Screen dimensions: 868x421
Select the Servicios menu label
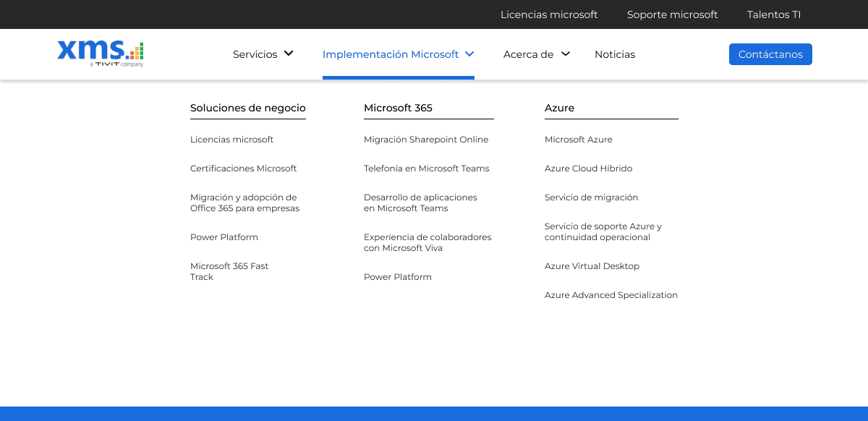[255, 54]
